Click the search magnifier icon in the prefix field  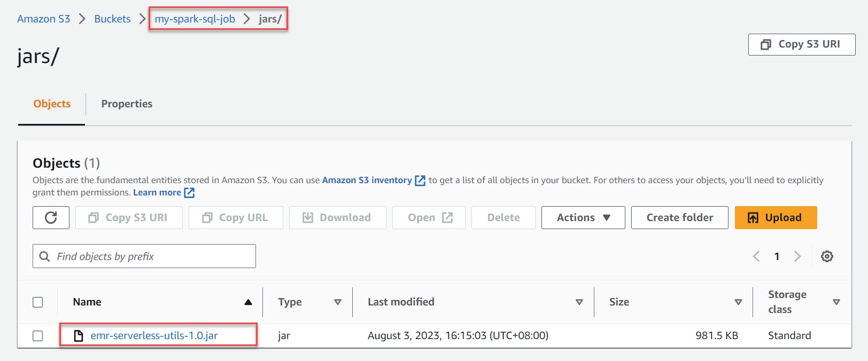(45, 256)
